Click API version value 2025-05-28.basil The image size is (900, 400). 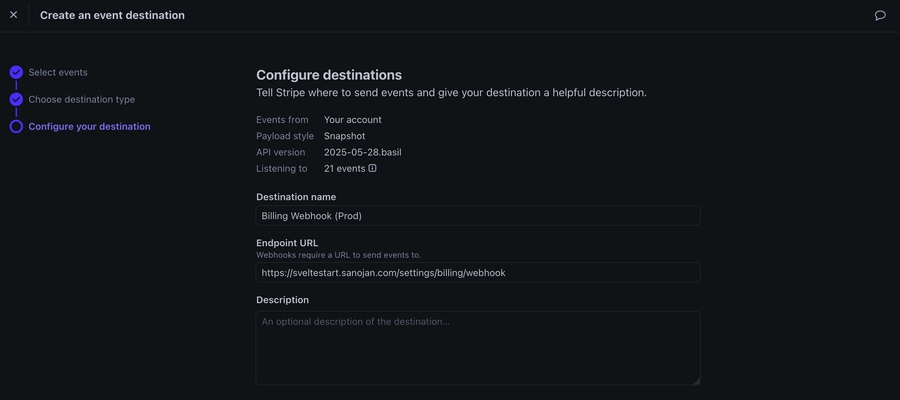(x=362, y=152)
